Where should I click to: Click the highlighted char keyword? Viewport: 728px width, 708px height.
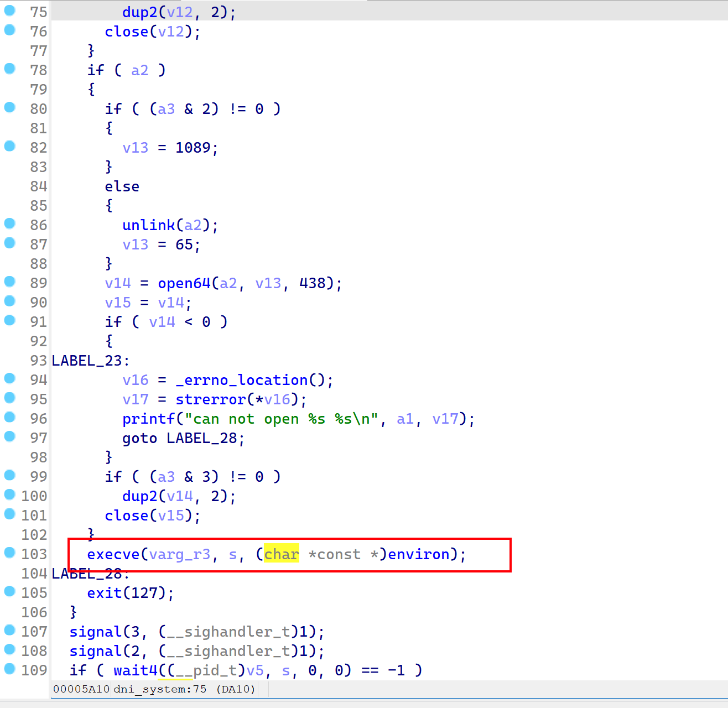pos(282,554)
